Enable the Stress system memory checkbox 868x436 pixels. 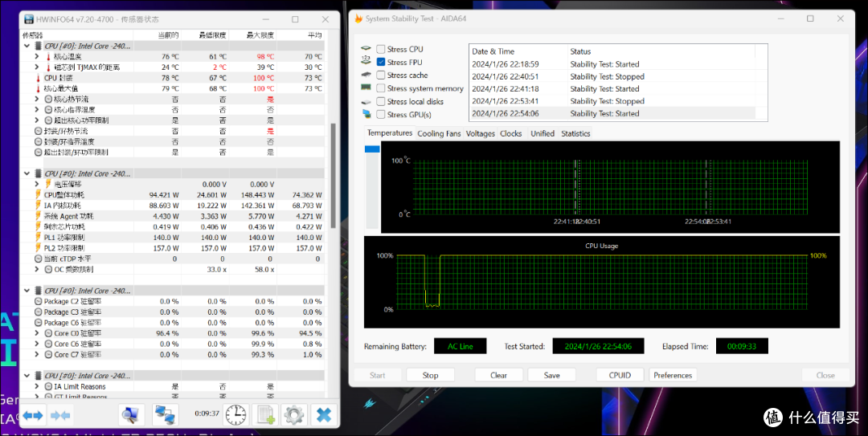tap(381, 88)
